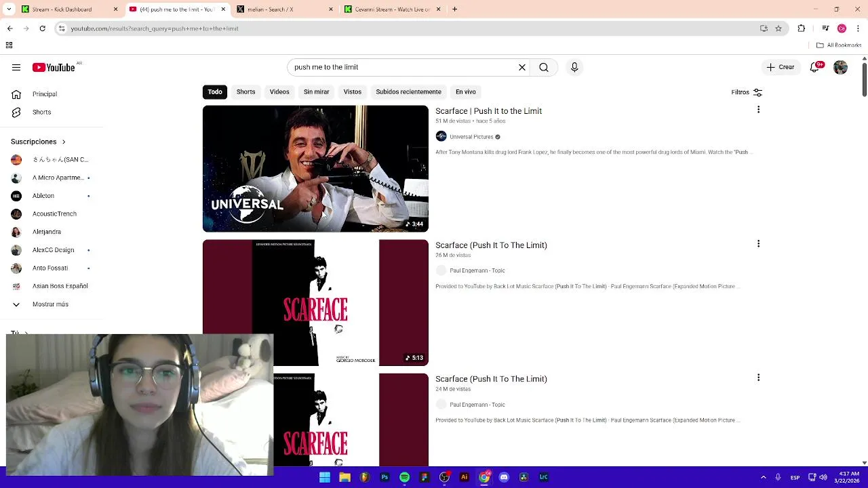The height and width of the screenshot is (488, 868).
Task: Open the Crear create menu
Action: [x=780, y=67]
